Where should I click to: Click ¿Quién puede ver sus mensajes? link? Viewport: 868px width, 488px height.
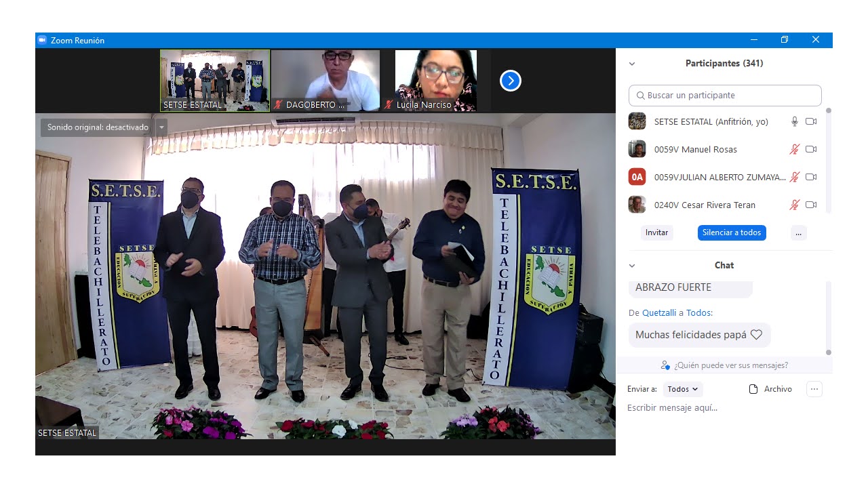[731, 365]
